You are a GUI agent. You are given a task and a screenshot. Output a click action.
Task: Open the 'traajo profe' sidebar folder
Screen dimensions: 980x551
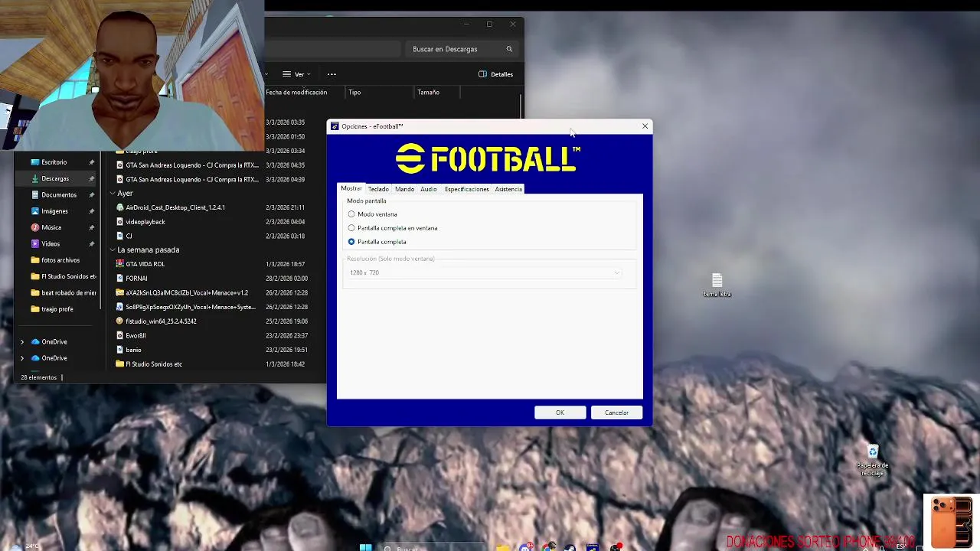click(x=57, y=309)
